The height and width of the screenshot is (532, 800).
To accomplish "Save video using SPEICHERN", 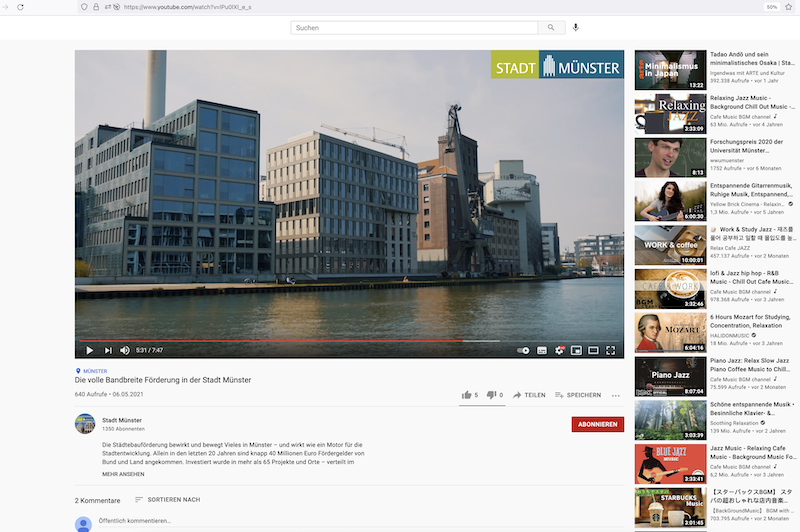I will coord(578,395).
